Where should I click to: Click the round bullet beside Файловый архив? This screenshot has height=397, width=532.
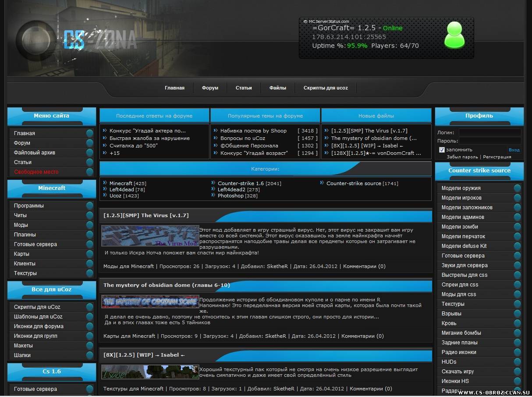click(90, 153)
